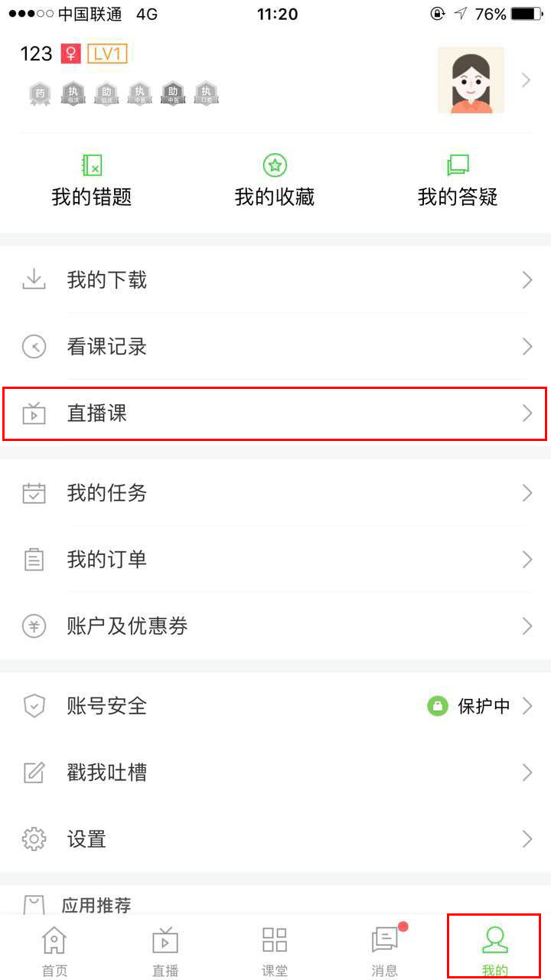Expand the 戳我吐槽 feedback row
The height and width of the screenshot is (980, 551).
(x=275, y=773)
